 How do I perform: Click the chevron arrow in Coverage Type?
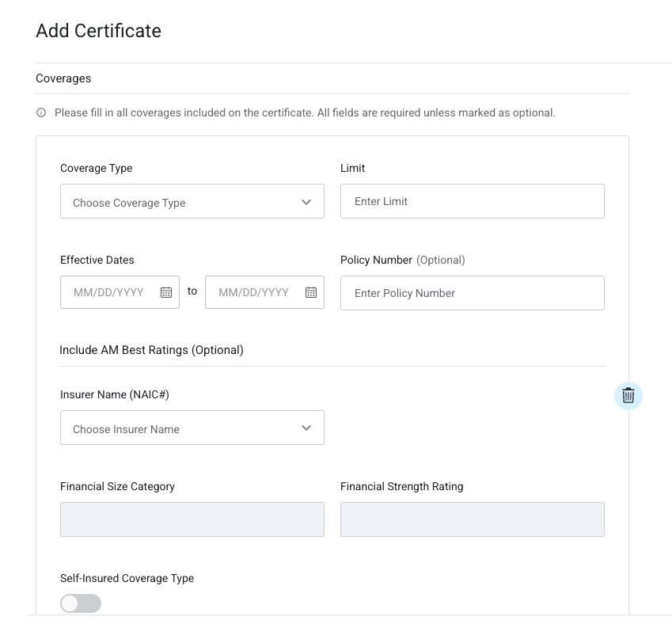pyautogui.click(x=306, y=202)
